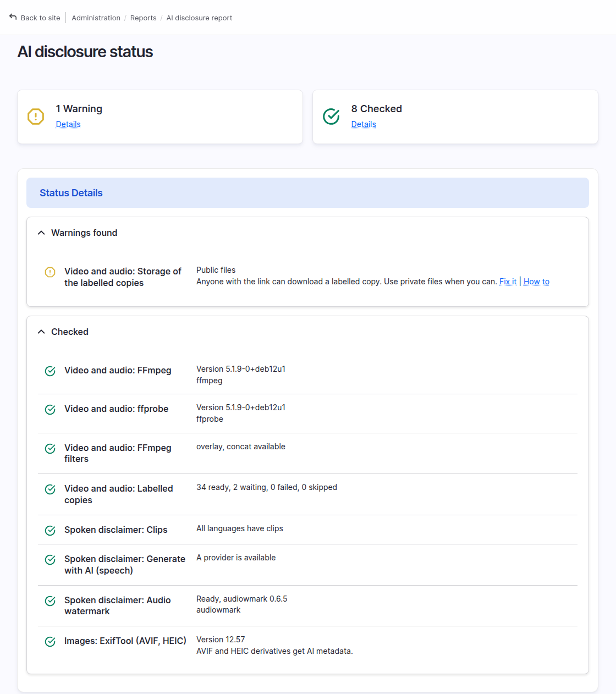Viewport: 616px width, 694px height.
Task: Click the yellow warning octagon icon in summary card
Action: (x=36, y=117)
